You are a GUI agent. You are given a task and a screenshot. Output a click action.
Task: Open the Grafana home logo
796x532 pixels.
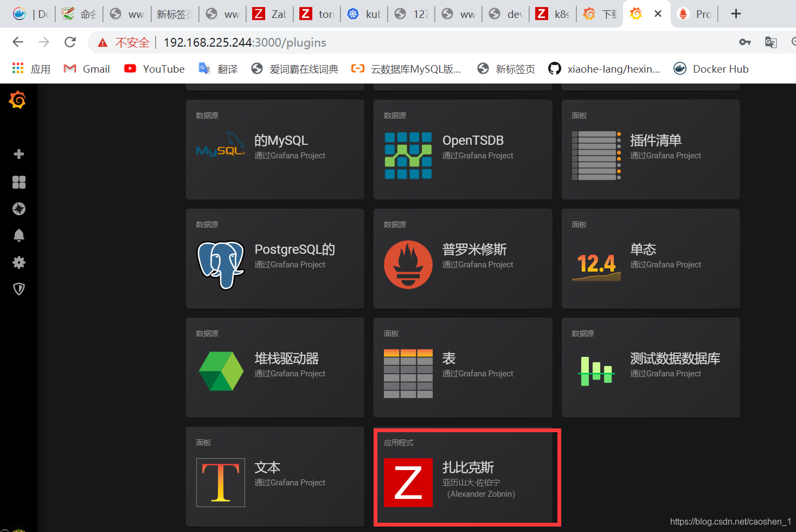coord(17,100)
